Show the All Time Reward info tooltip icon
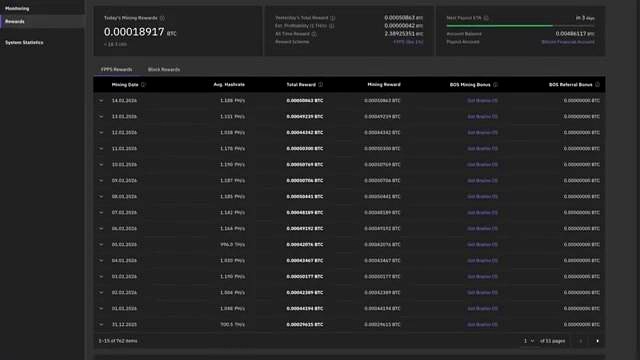640x360 pixels. click(x=314, y=34)
